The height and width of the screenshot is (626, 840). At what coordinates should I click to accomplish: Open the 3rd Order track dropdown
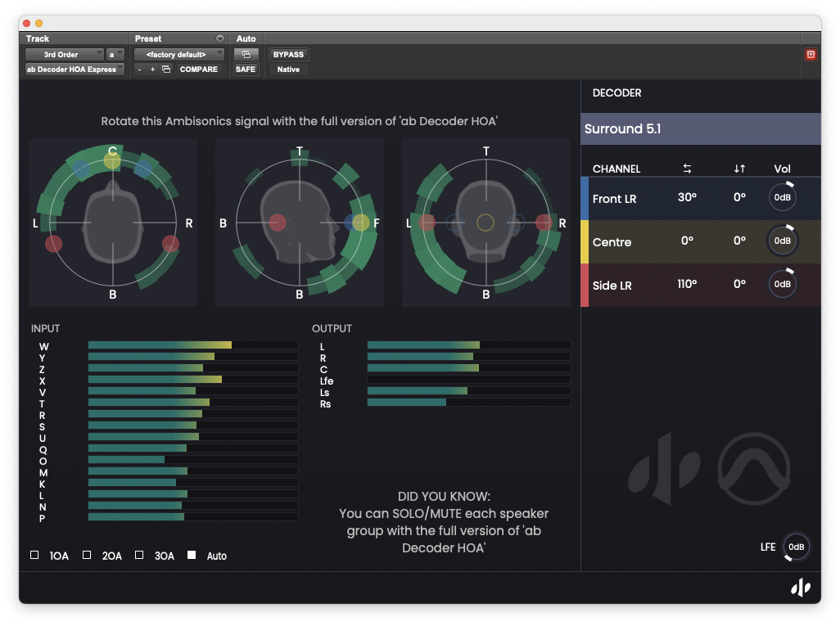coord(65,55)
